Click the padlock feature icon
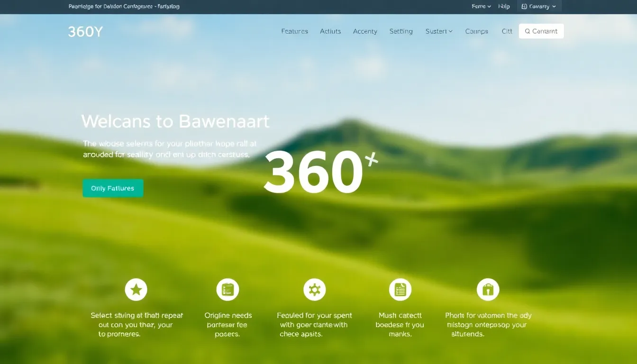637x364 pixels. point(488,290)
